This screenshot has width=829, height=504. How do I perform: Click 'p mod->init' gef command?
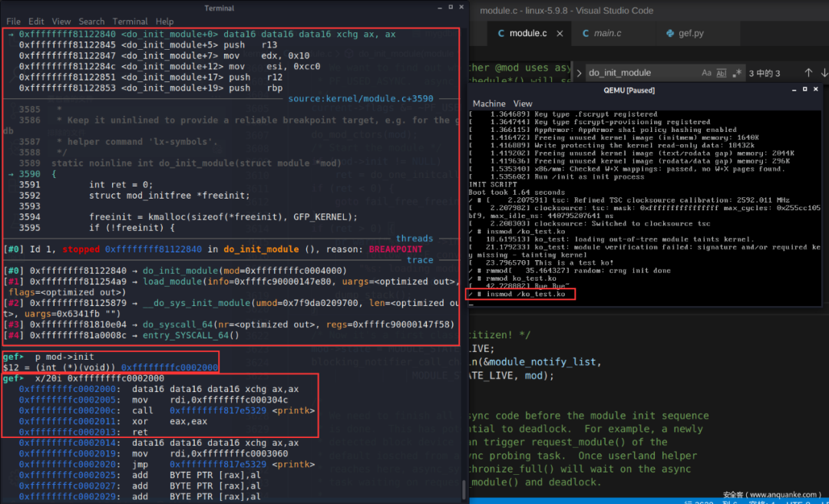64,357
